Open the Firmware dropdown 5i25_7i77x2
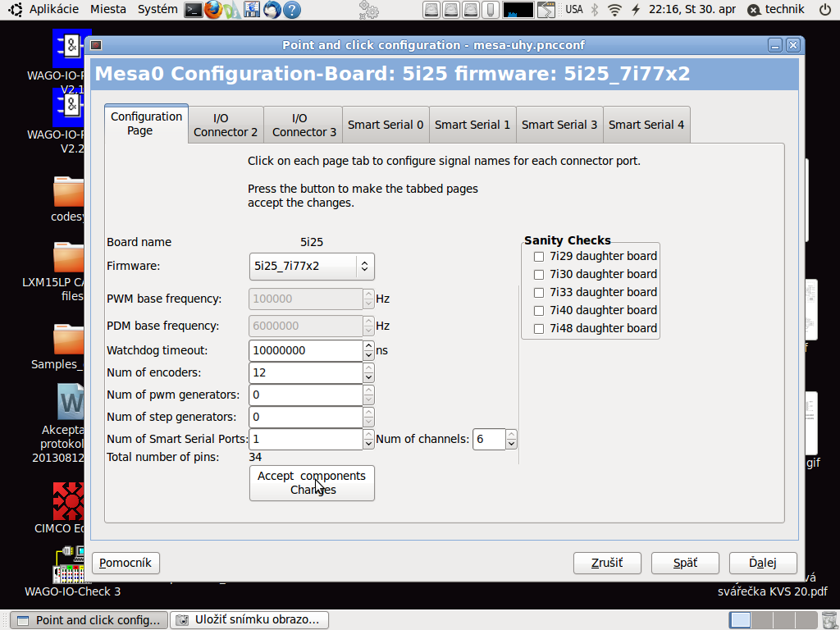The height and width of the screenshot is (630, 840). (312, 266)
